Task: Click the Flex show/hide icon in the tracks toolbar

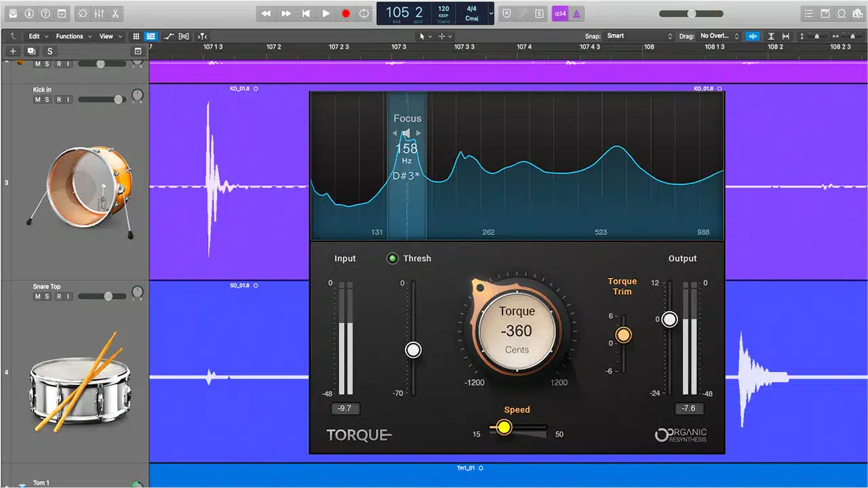Action: click(183, 36)
